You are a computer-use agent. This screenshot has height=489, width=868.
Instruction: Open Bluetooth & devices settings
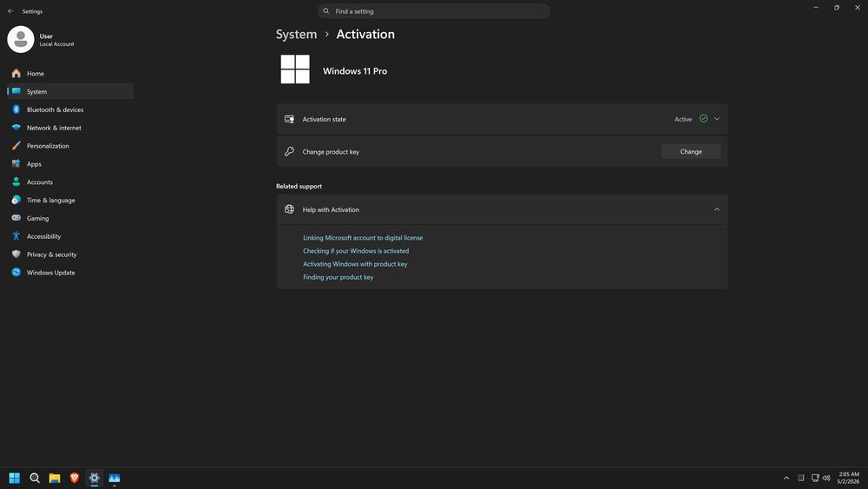point(70,109)
